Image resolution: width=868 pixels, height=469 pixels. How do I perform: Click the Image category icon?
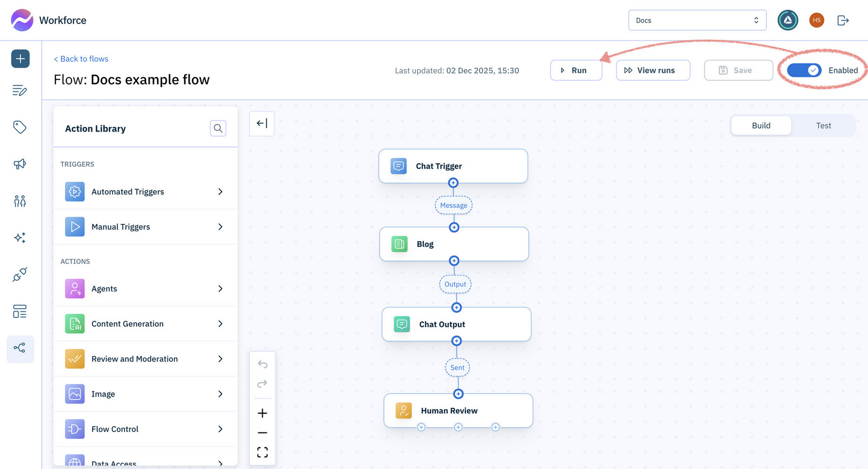tap(75, 394)
